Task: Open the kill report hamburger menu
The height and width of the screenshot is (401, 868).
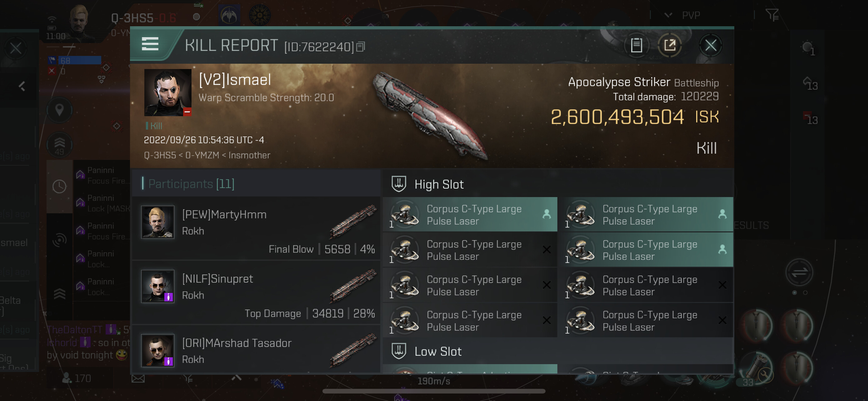Action: tap(150, 44)
